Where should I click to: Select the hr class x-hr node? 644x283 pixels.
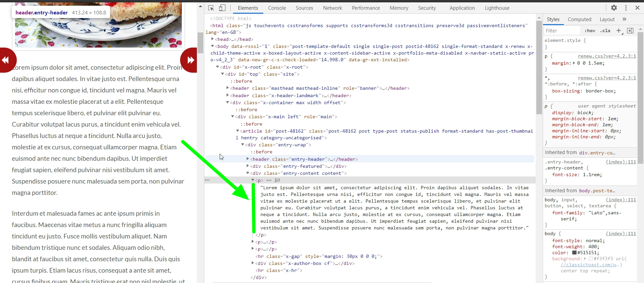click(x=279, y=270)
